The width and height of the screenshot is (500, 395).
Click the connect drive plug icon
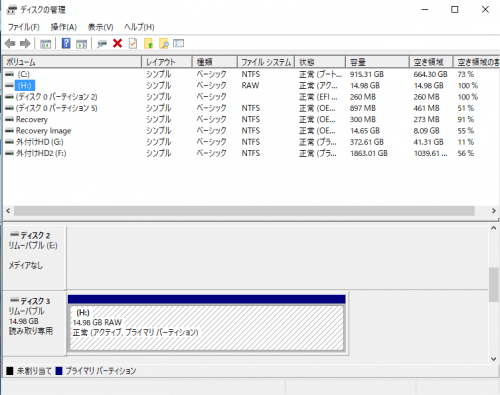(102, 44)
